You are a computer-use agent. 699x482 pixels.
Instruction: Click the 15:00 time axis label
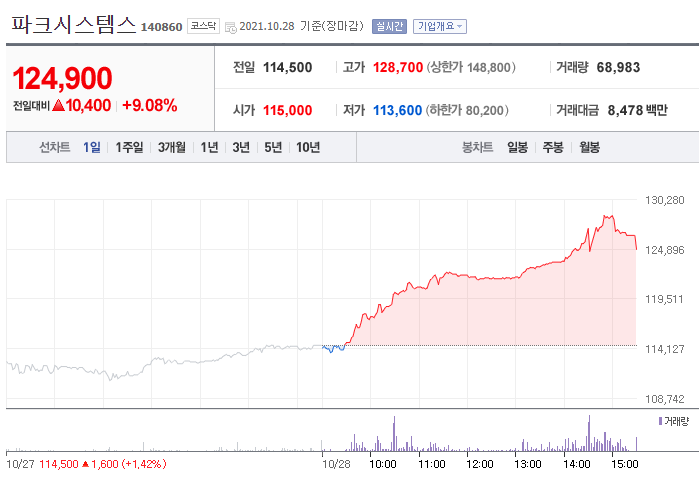(625, 465)
